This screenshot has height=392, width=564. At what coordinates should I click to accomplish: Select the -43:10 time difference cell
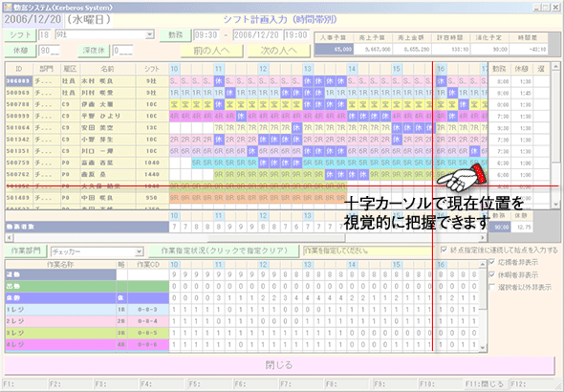click(529, 50)
